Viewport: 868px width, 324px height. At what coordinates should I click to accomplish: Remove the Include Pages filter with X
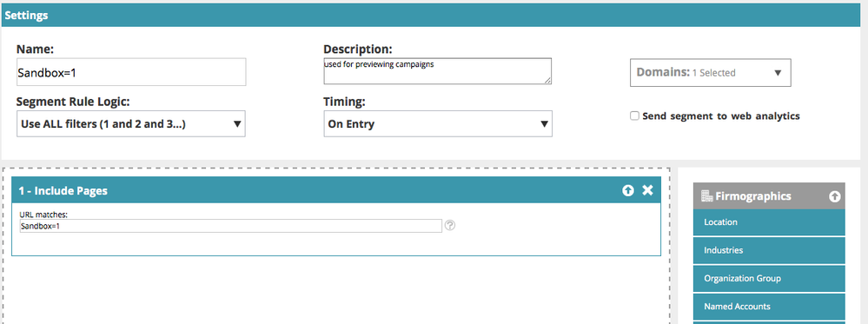[x=647, y=190]
